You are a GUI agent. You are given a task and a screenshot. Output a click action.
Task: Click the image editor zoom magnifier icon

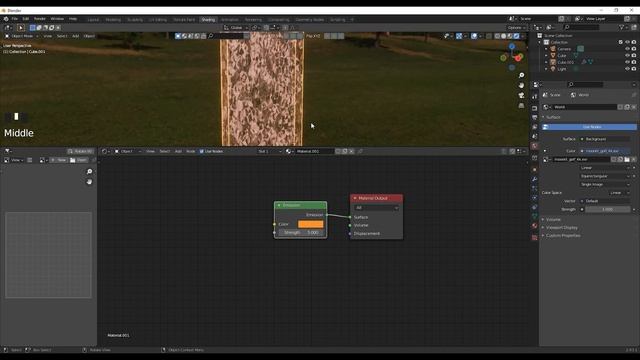click(x=89, y=172)
